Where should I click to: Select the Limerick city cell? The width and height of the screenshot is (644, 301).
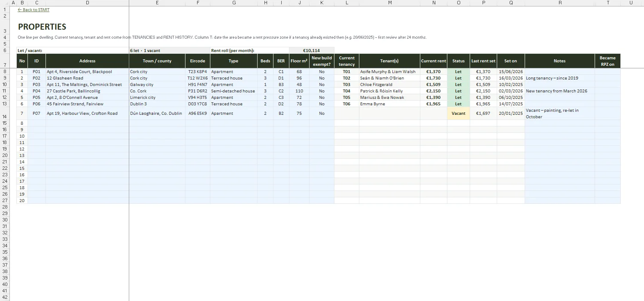tap(157, 98)
